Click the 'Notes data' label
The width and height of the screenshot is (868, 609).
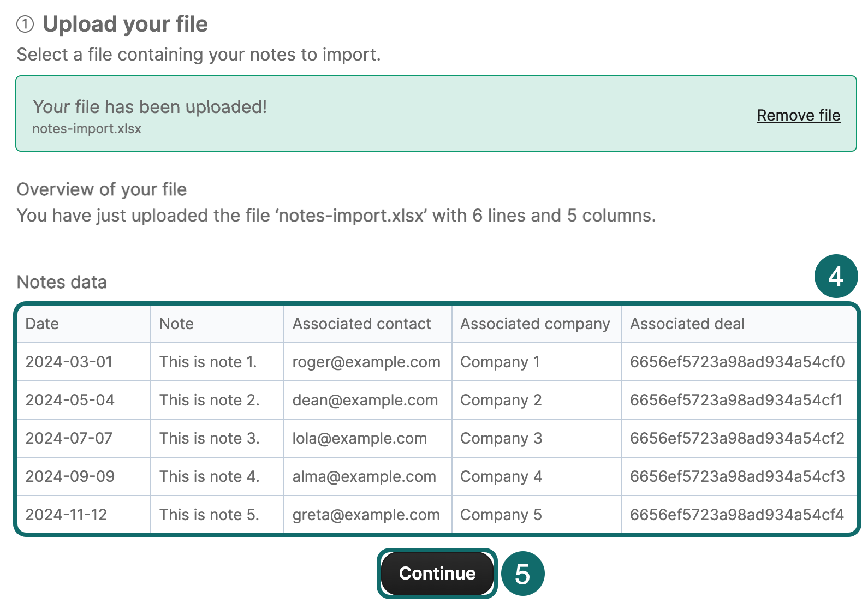[x=62, y=282]
